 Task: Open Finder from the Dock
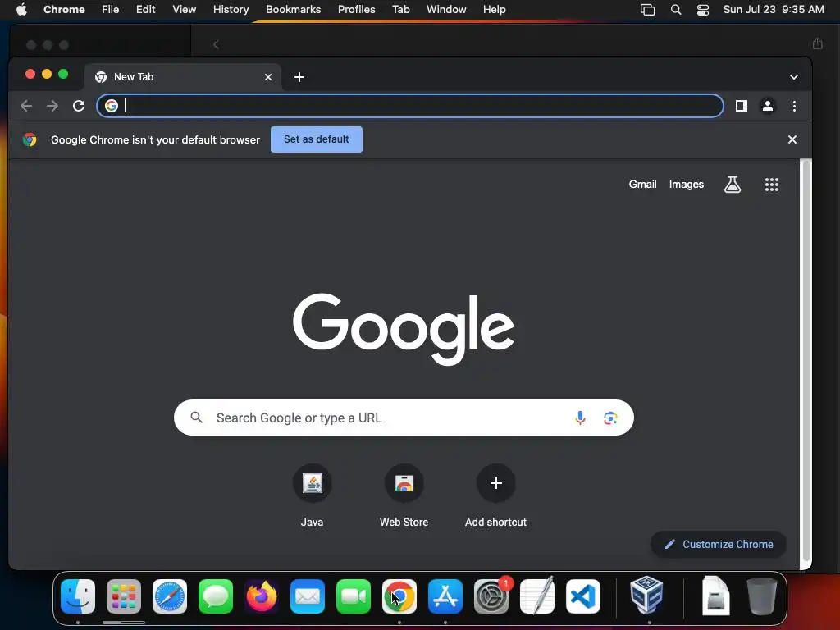click(78, 596)
